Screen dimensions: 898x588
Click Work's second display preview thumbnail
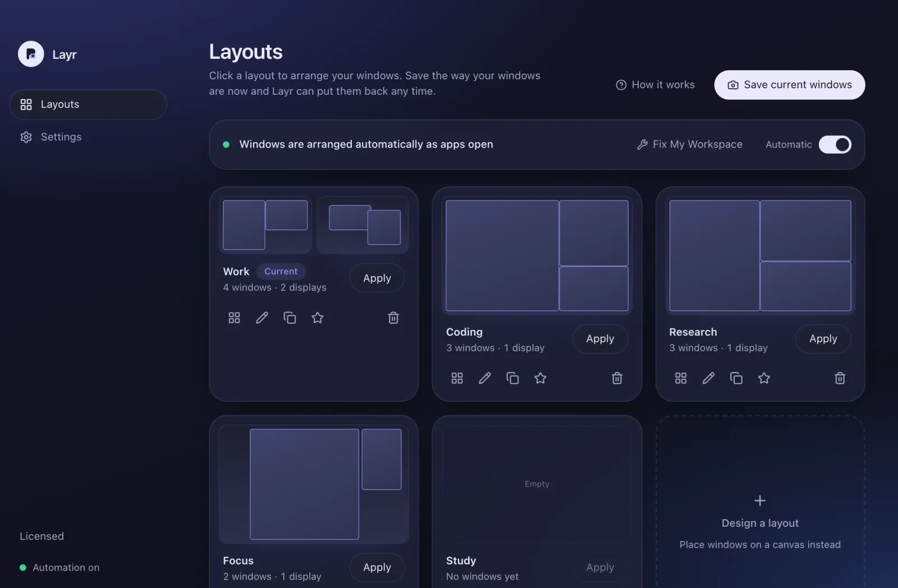363,225
